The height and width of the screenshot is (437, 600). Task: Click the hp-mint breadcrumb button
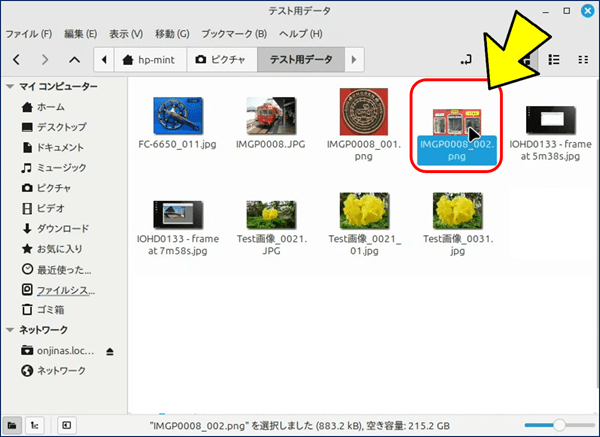tap(148, 60)
